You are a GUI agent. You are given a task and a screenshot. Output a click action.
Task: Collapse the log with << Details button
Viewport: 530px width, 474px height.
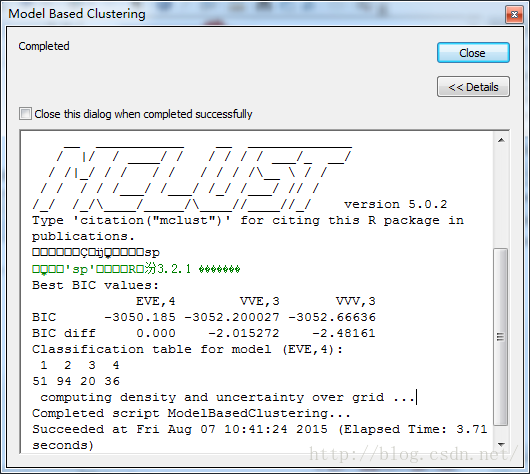click(x=473, y=87)
